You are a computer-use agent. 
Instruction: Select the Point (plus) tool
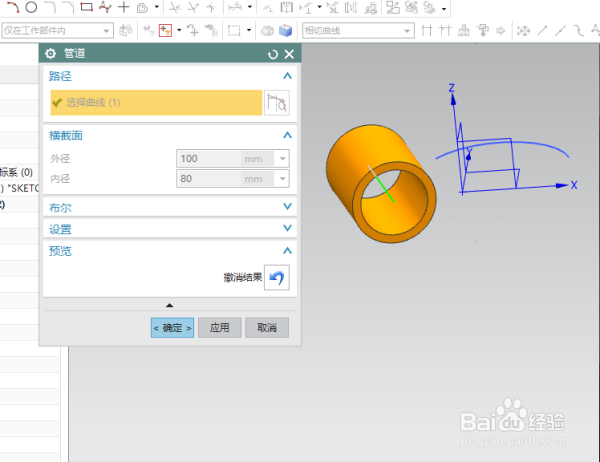123,7
